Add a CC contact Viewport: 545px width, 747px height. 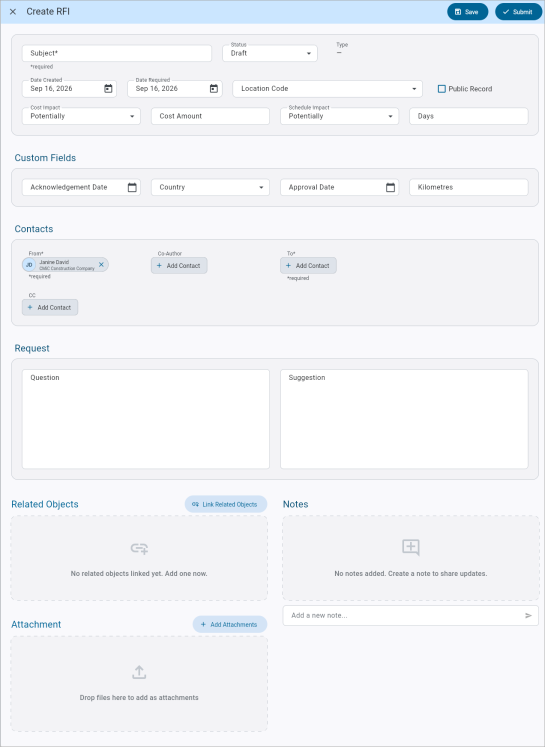[50, 307]
